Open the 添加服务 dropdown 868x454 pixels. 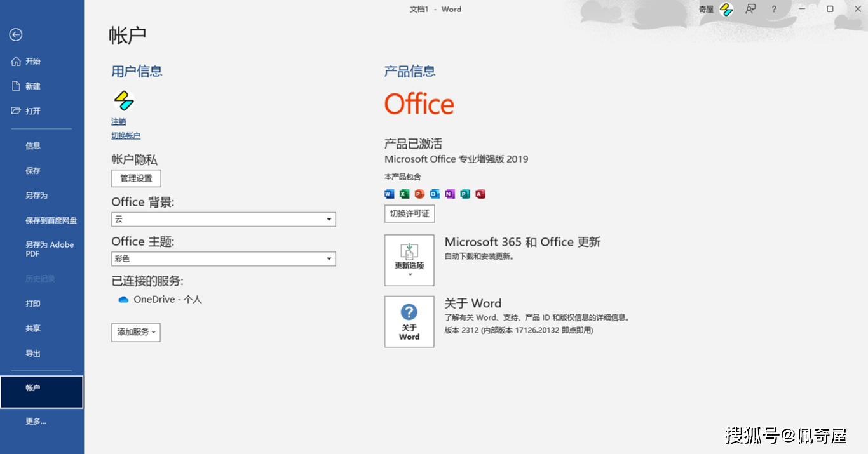tap(135, 332)
